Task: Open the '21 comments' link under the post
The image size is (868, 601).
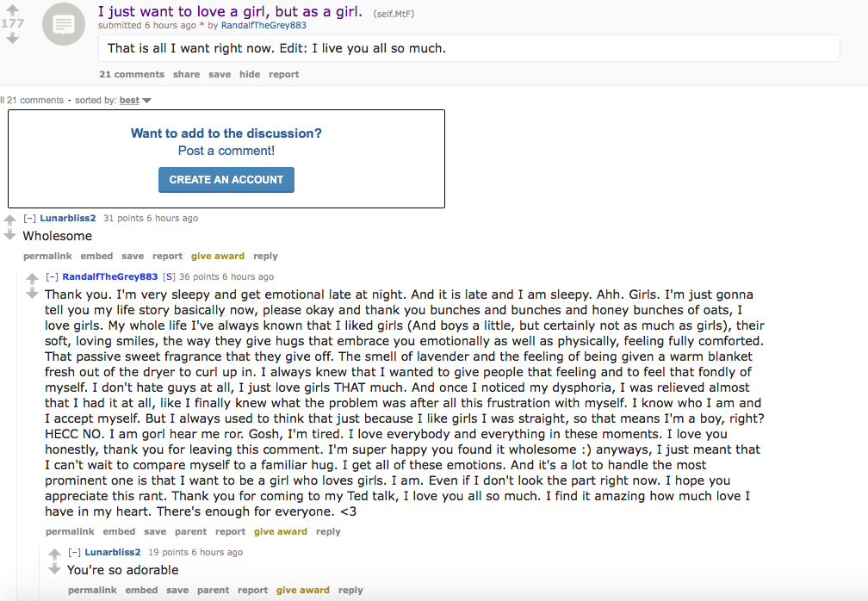Action: 132,74
